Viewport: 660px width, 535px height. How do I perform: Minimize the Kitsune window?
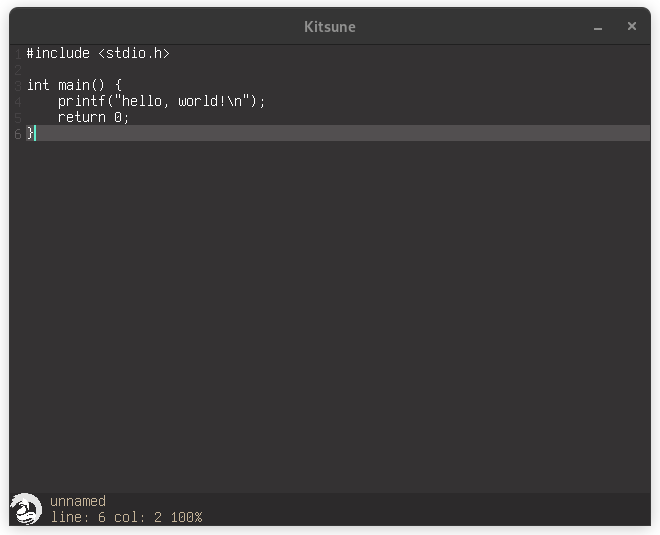(x=598, y=27)
